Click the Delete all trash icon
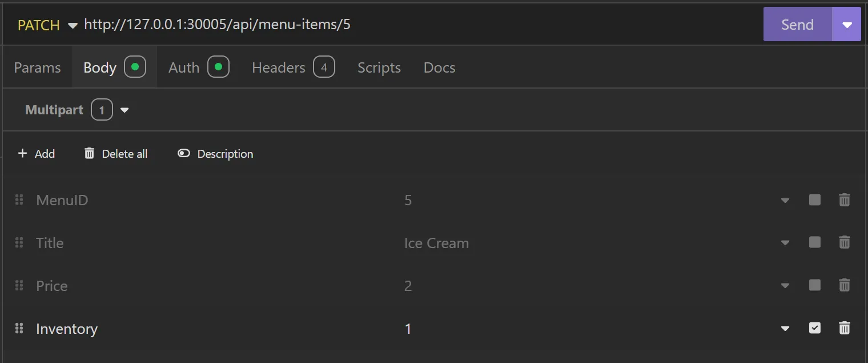This screenshot has width=868, height=363. coord(89,153)
